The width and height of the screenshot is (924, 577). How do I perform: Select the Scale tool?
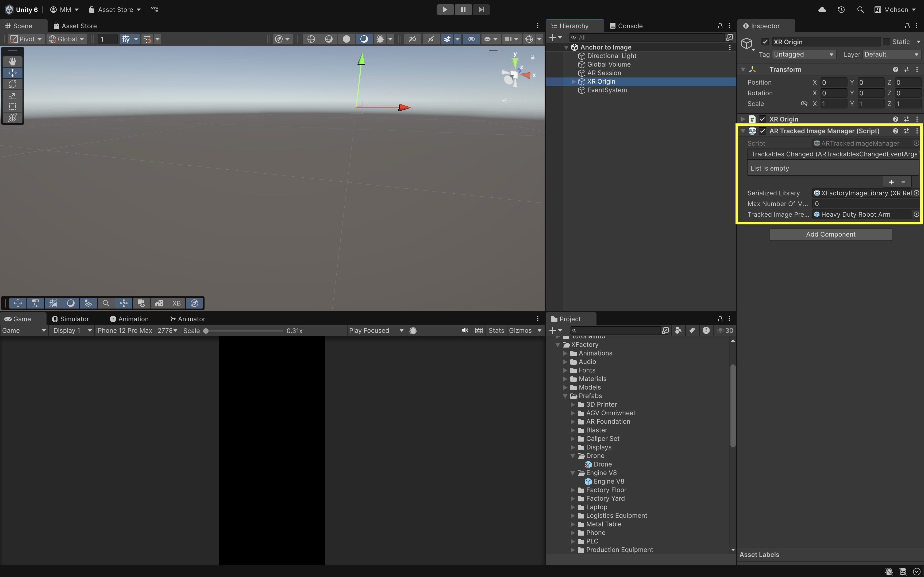pos(12,95)
